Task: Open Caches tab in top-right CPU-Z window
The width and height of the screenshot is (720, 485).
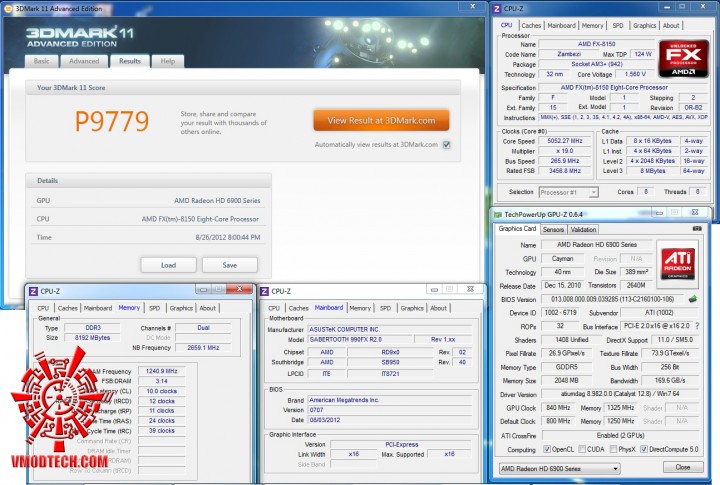Action: (531, 26)
